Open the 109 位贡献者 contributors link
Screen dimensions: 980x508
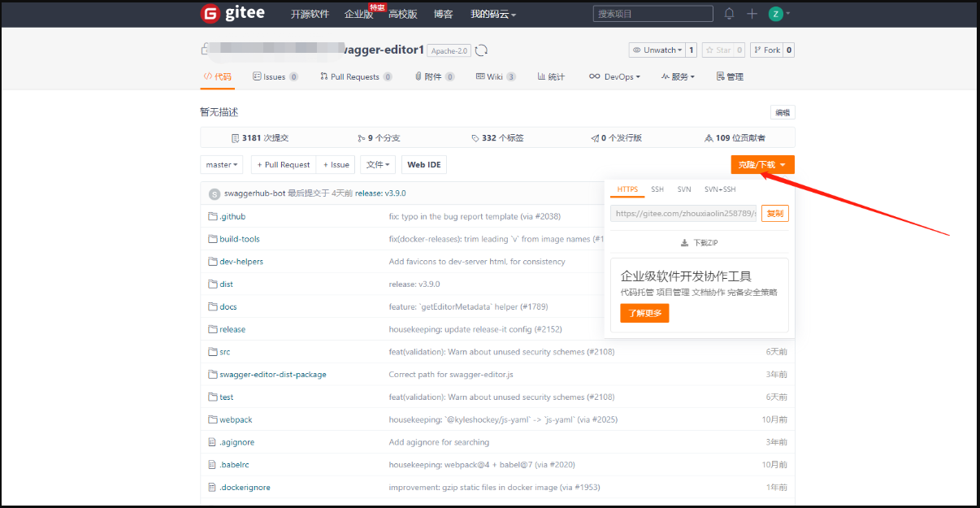click(x=735, y=138)
